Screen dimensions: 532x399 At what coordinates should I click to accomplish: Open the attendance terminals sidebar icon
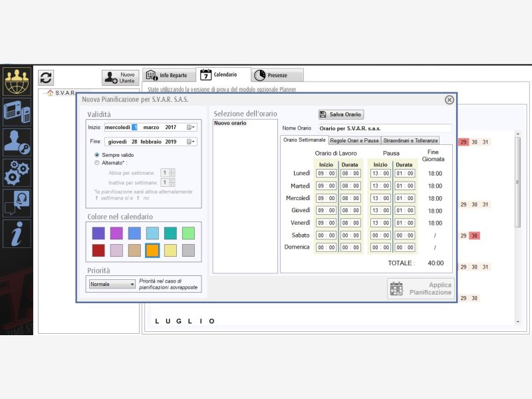[x=17, y=111]
